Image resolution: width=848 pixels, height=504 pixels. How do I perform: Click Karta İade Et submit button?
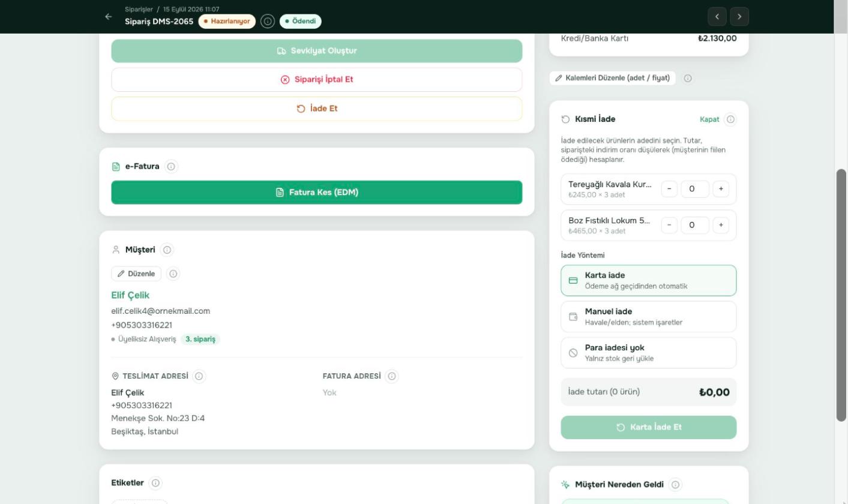(649, 427)
